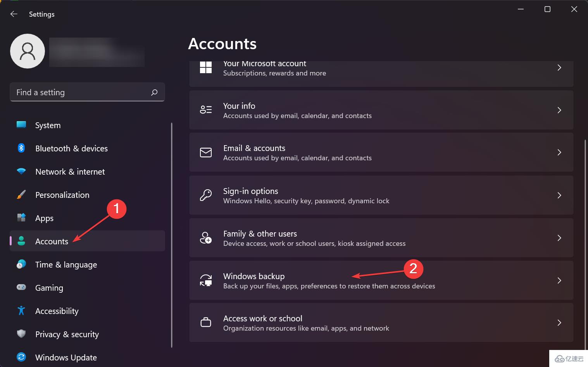The image size is (588, 367).
Task: Open Family & other users page
Action: coord(381,238)
